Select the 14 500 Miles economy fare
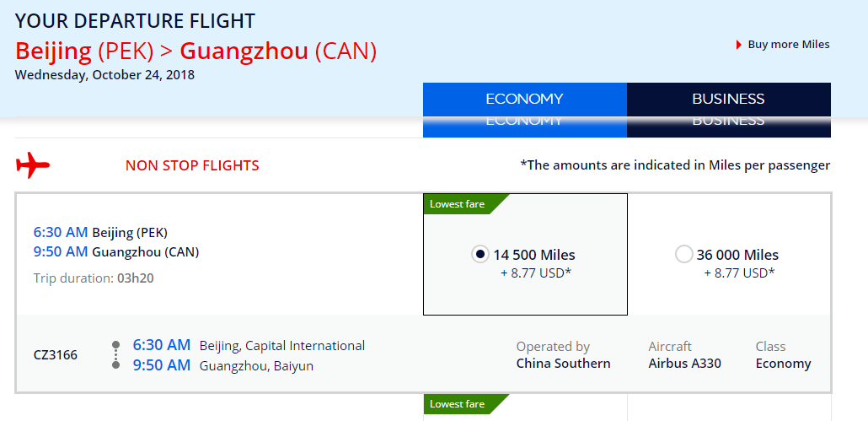868x421 pixels. coord(480,254)
